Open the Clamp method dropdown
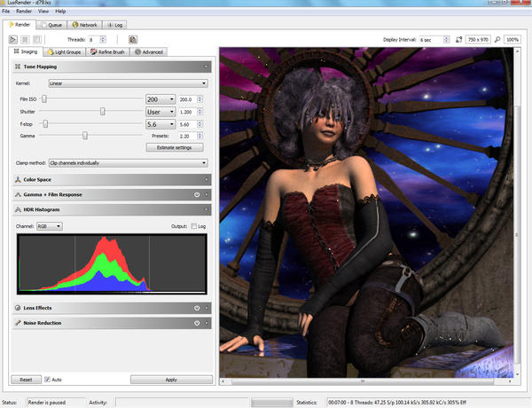Viewport: 532px width, 408px height. 127,163
